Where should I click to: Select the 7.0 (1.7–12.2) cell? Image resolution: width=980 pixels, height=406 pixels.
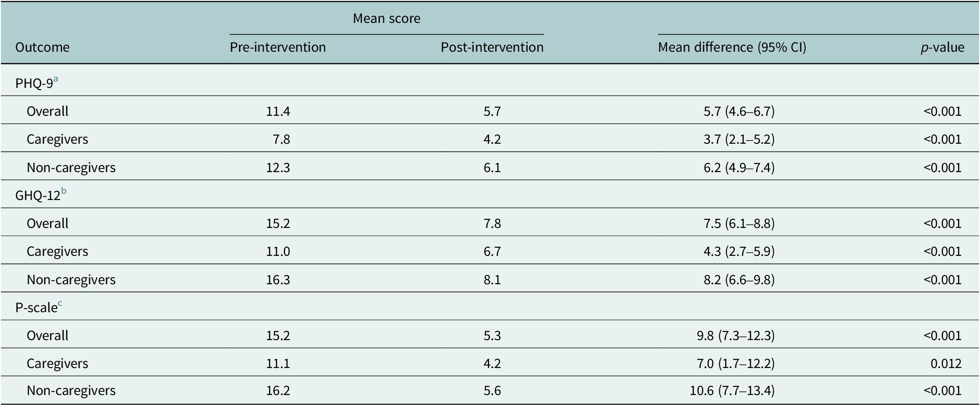click(x=739, y=364)
